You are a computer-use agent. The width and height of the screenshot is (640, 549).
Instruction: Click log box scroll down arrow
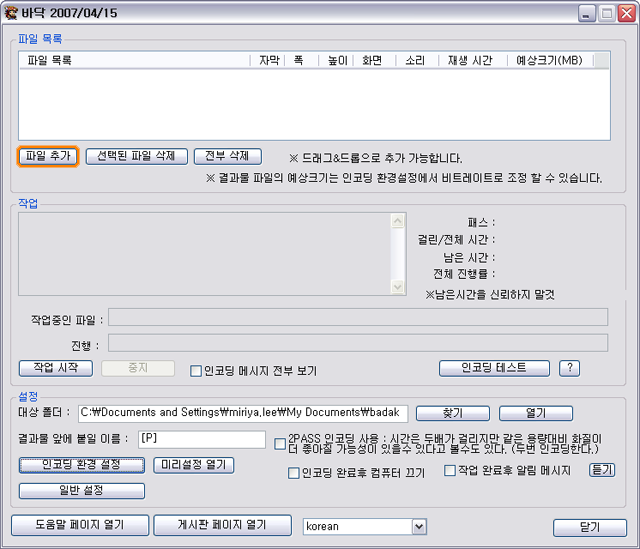tap(398, 287)
